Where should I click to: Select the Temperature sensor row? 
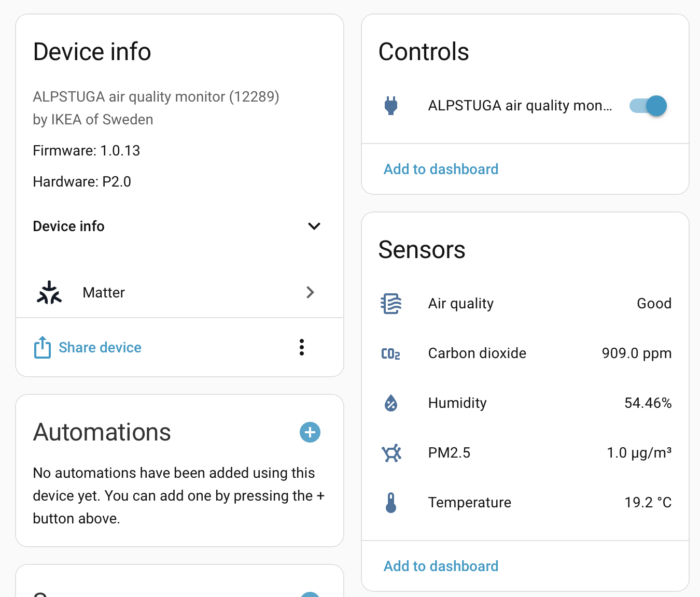[x=469, y=503]
